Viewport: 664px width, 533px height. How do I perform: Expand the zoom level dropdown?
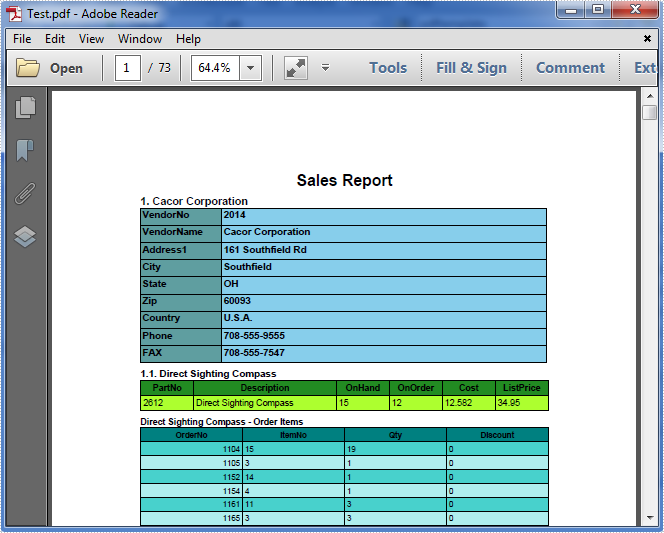pyautogui.click(x=250, y=68)
